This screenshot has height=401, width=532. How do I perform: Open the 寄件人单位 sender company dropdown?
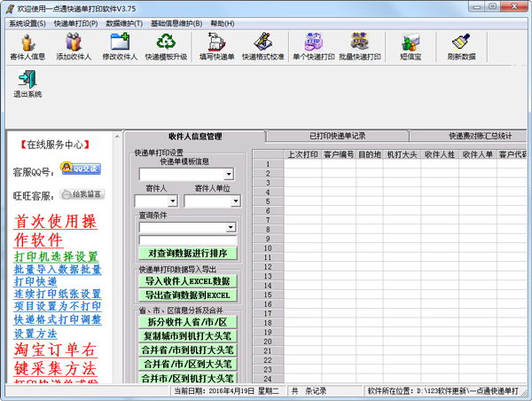[234, 201]
